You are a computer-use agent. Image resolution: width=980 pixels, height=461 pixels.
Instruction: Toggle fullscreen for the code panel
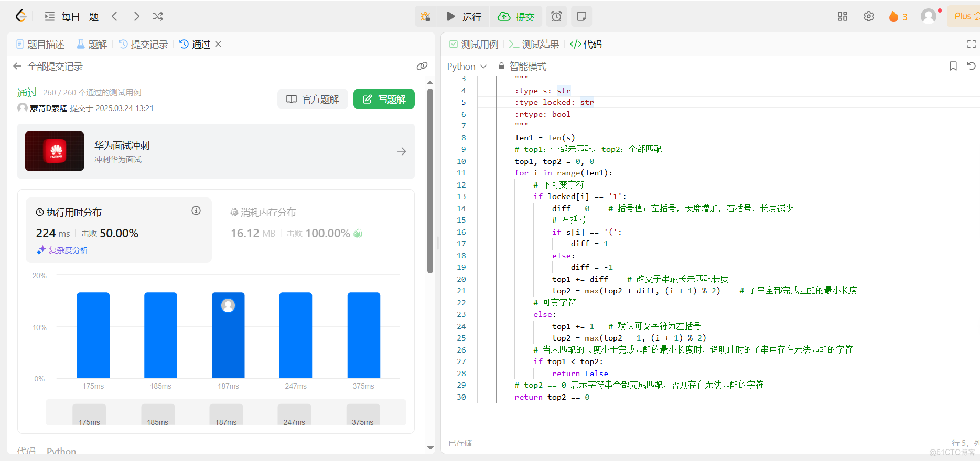972,45
